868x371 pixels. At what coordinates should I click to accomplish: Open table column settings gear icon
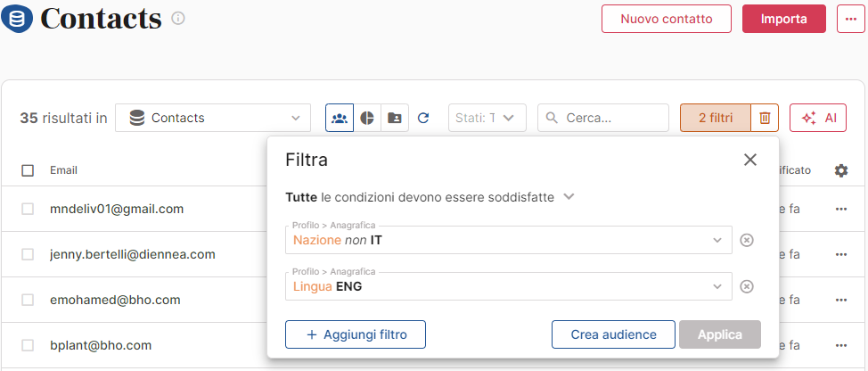coord(841,170)
